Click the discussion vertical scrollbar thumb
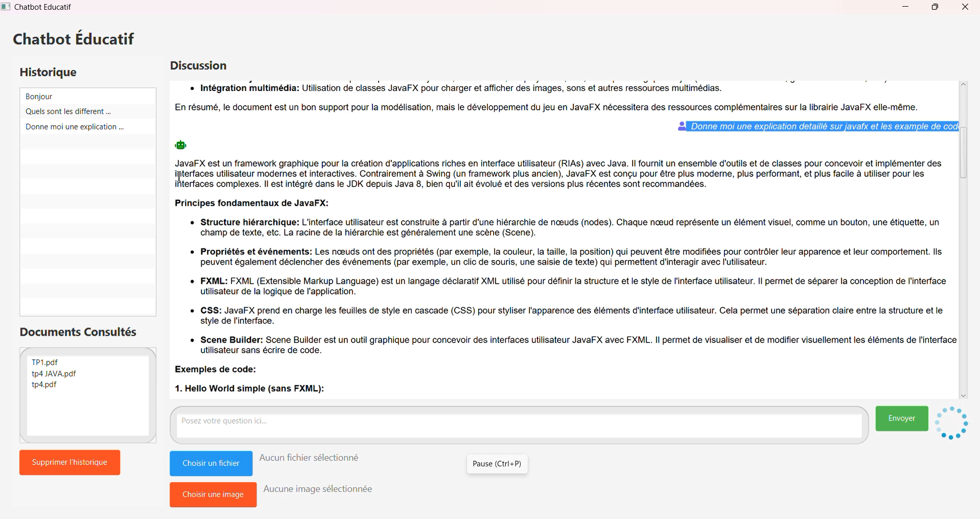 point(963,152)
